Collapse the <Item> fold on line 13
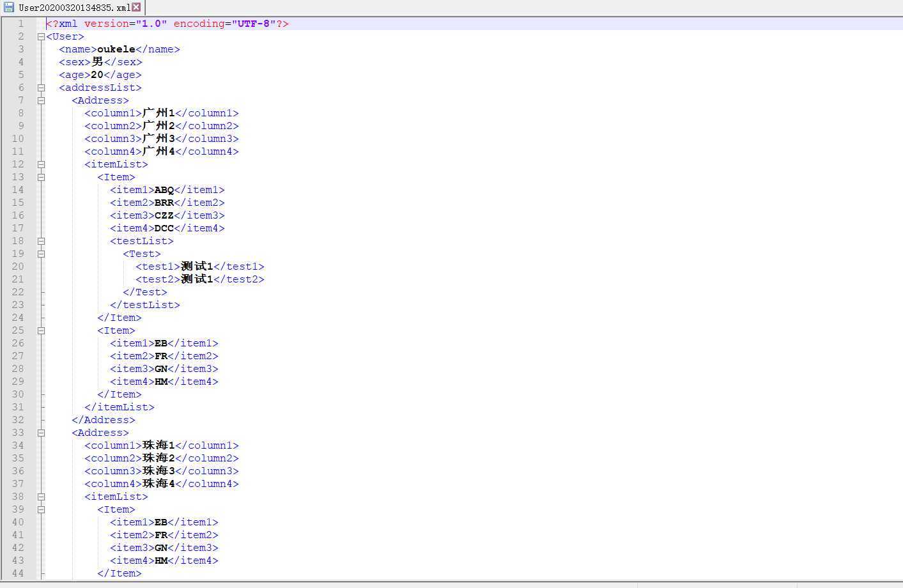 pos(41,177)
